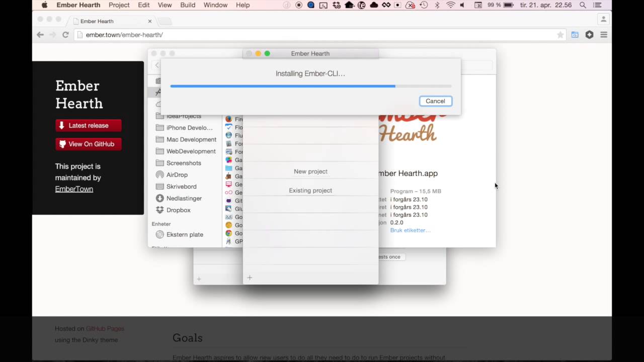Click the Goals heading on the page
The image size is (644, 362).
(188, 338)
